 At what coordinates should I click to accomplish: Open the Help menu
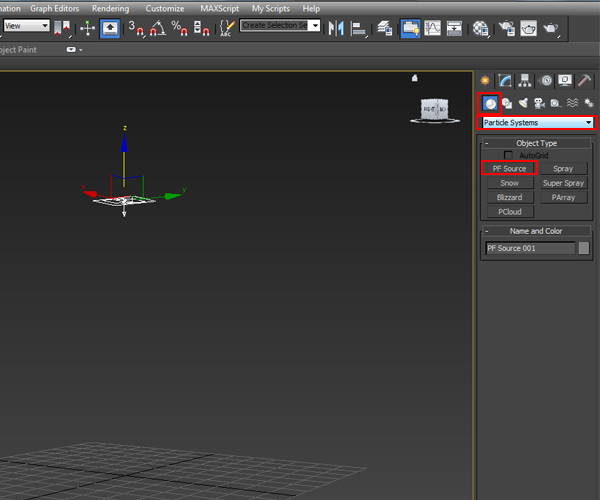[311, 8]
